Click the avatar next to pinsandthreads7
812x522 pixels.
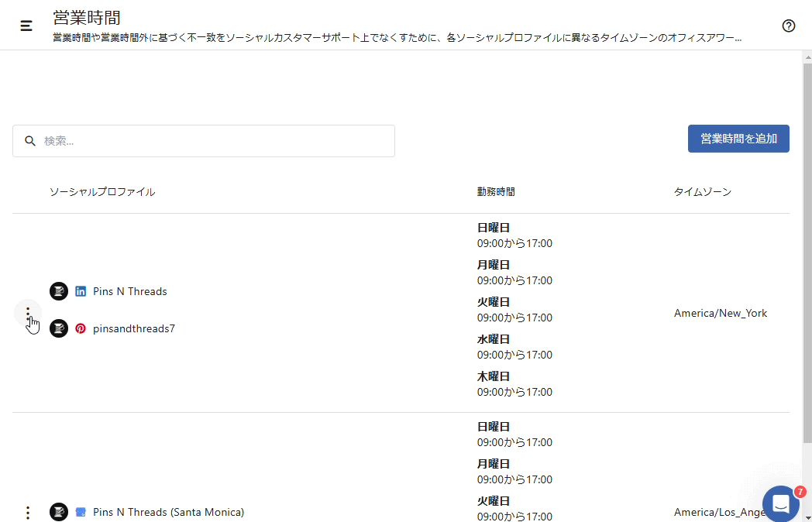pos(59,328)
